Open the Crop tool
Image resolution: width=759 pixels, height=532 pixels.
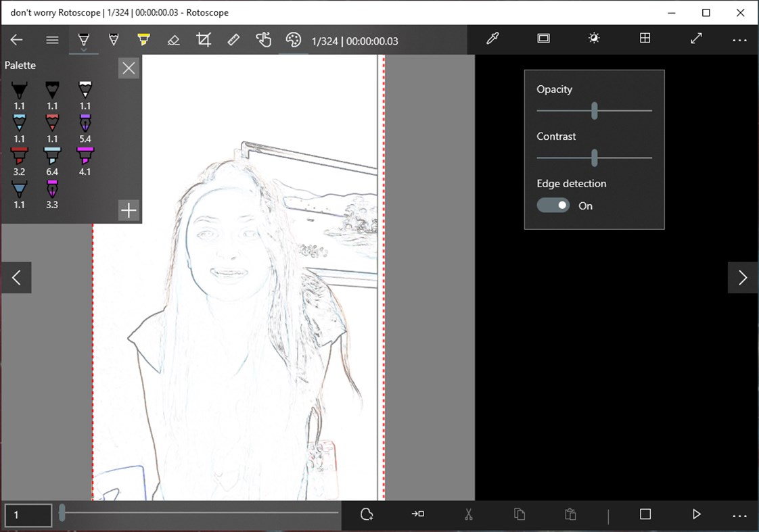tap(203, 40)
